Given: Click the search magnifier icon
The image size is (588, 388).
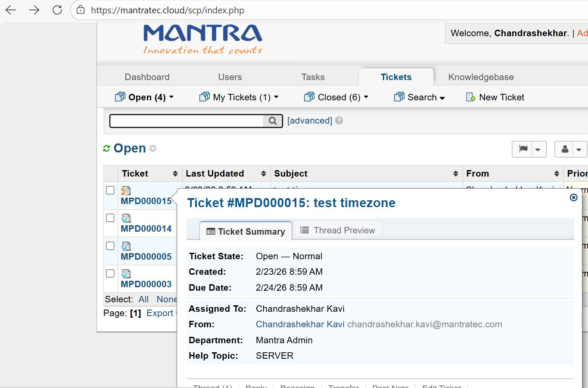Looking at the screenshot, I should [x=273, y=121].
